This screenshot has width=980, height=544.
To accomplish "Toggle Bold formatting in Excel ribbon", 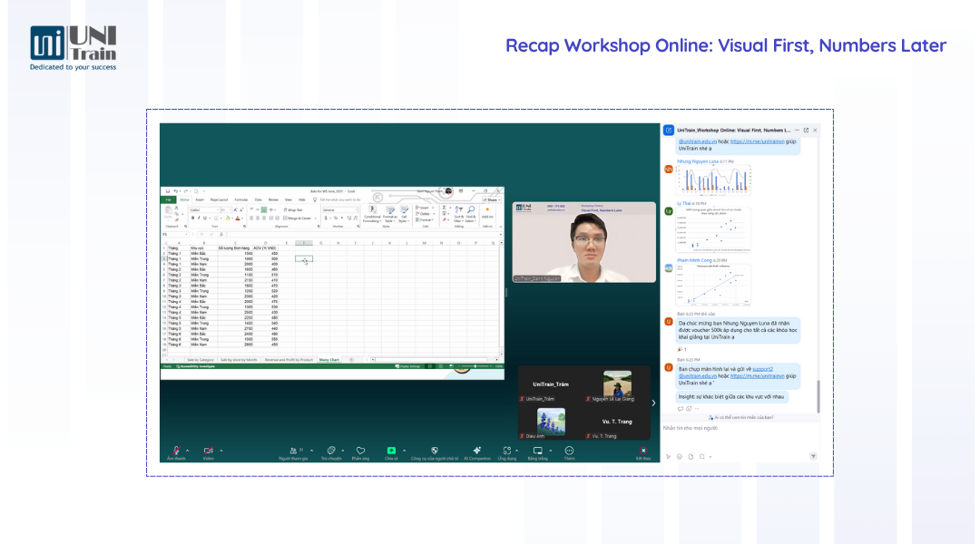I will click(x=192, y=218).
